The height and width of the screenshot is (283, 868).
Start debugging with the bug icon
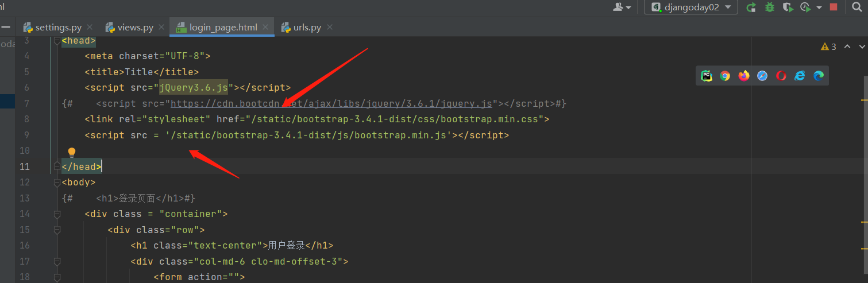[770, 7]
